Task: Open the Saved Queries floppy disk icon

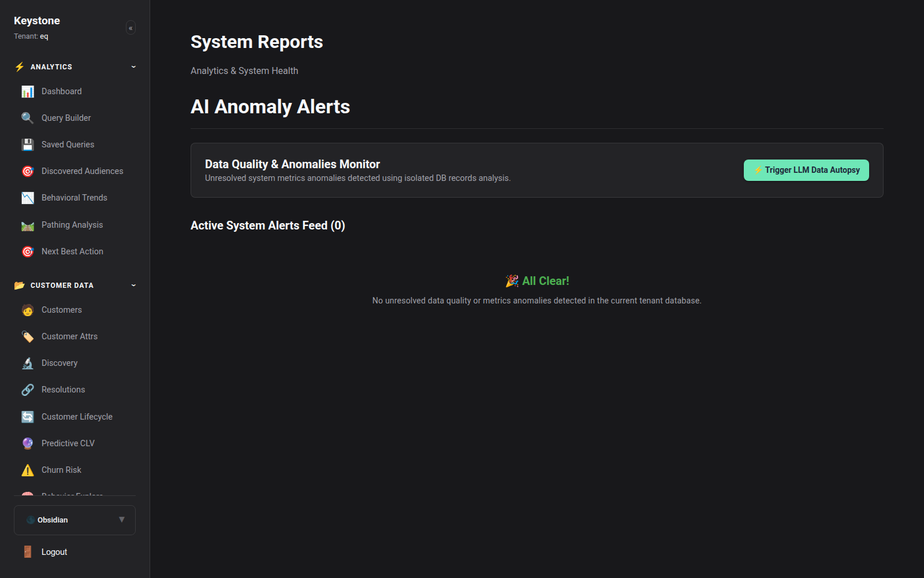Action: tap(28, 144)
